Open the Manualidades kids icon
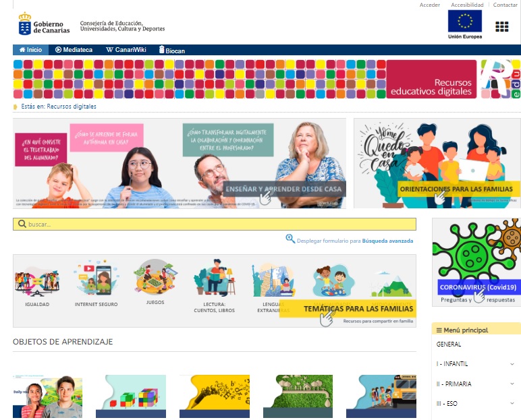 [x=333, y=280]
